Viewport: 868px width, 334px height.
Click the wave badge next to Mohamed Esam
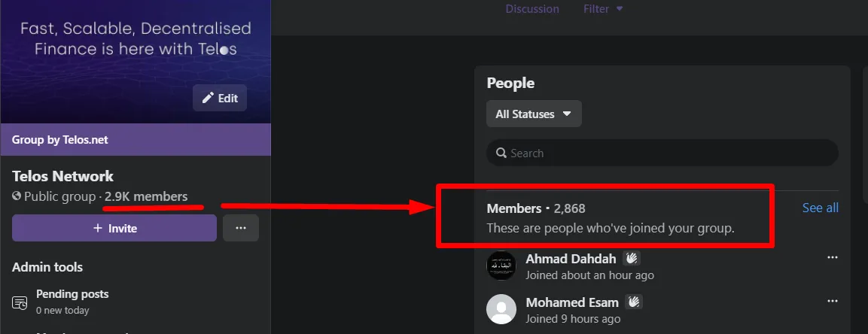(634, 302)
